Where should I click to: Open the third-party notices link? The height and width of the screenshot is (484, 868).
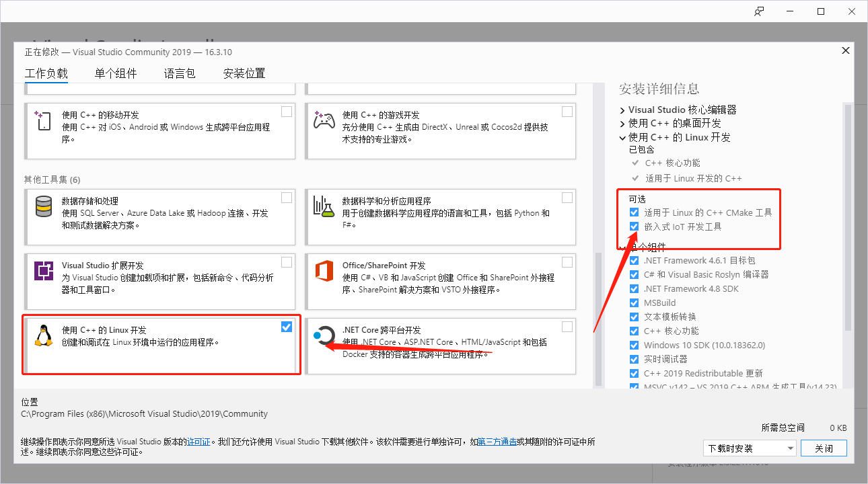(x=497, y=442)
